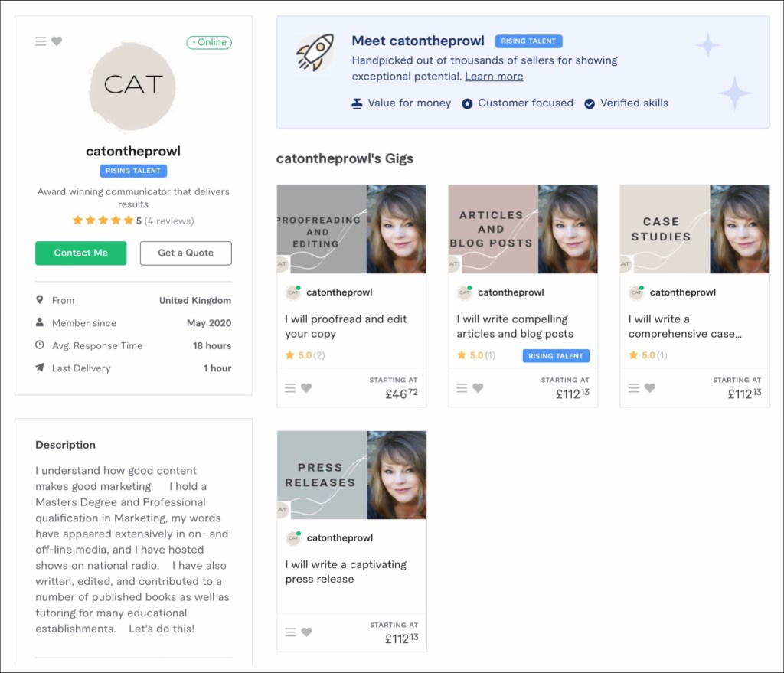Open the Proofreading and Editing gig thumbnail
This screenshot has width=784, height=673.
point(351,229)
